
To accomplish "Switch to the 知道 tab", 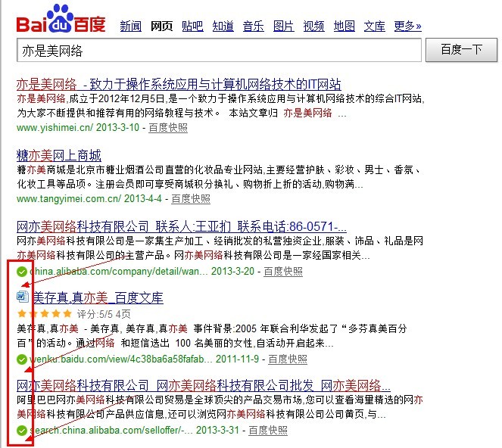I will [223, 26].
